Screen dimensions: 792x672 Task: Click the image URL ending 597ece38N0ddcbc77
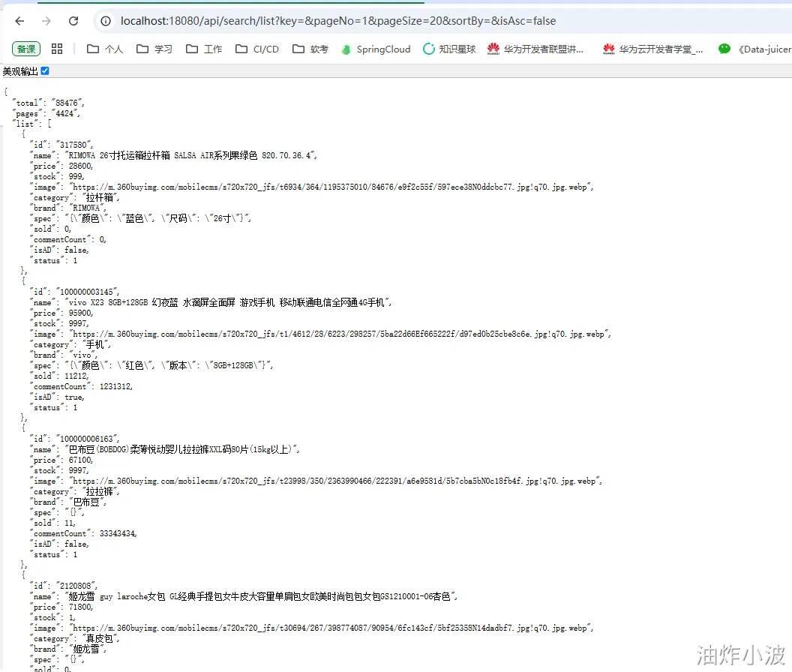point(331,187)
